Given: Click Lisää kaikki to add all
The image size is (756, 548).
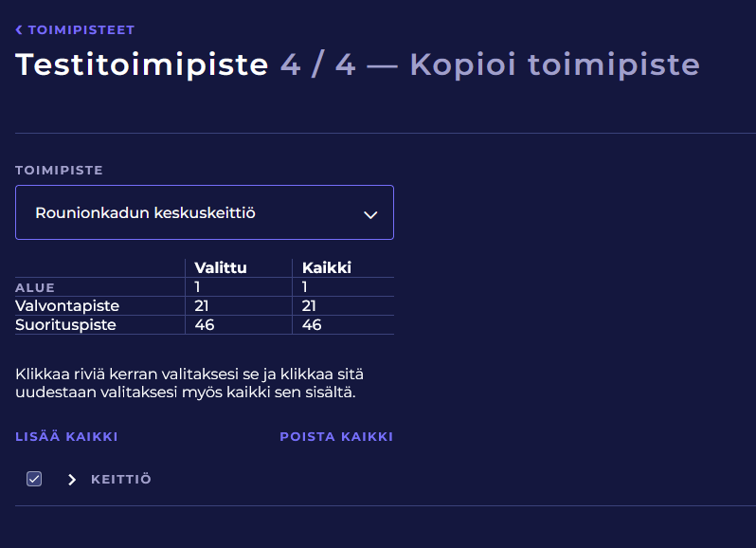Looking at the screenshot, I should [66, 437].
